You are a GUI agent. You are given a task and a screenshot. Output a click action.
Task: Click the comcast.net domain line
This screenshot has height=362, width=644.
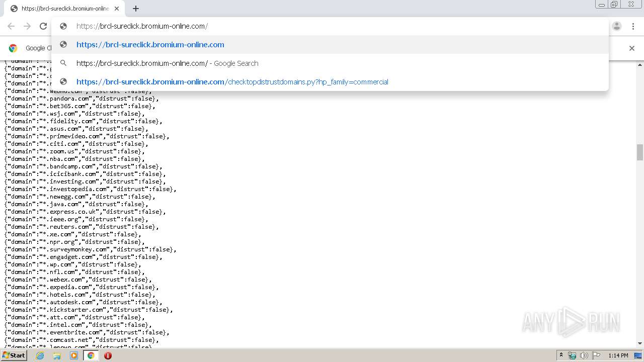click(82, 340)
